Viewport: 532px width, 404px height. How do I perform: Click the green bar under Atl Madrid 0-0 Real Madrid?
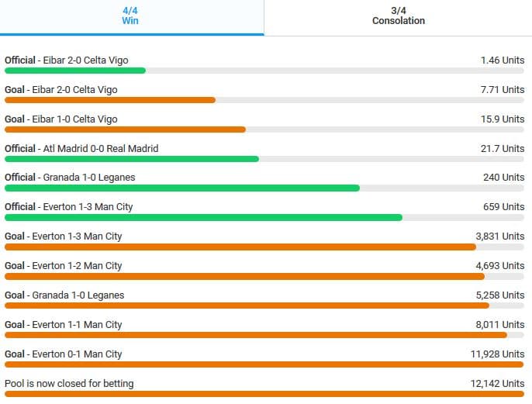tap(132, 159)
